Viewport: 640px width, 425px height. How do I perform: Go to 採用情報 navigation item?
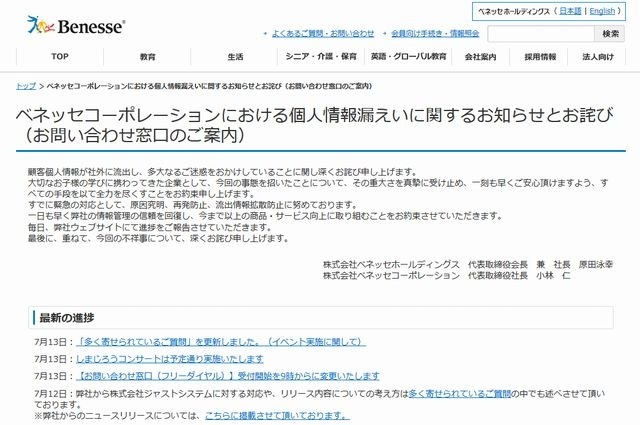point(540,57)
